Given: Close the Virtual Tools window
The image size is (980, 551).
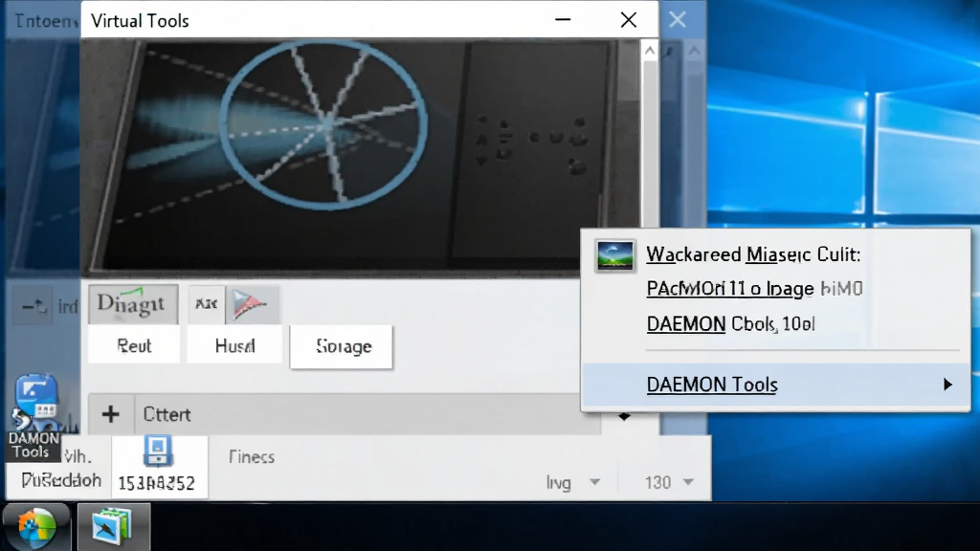Looking at the screenshot, I should [628, 20].
